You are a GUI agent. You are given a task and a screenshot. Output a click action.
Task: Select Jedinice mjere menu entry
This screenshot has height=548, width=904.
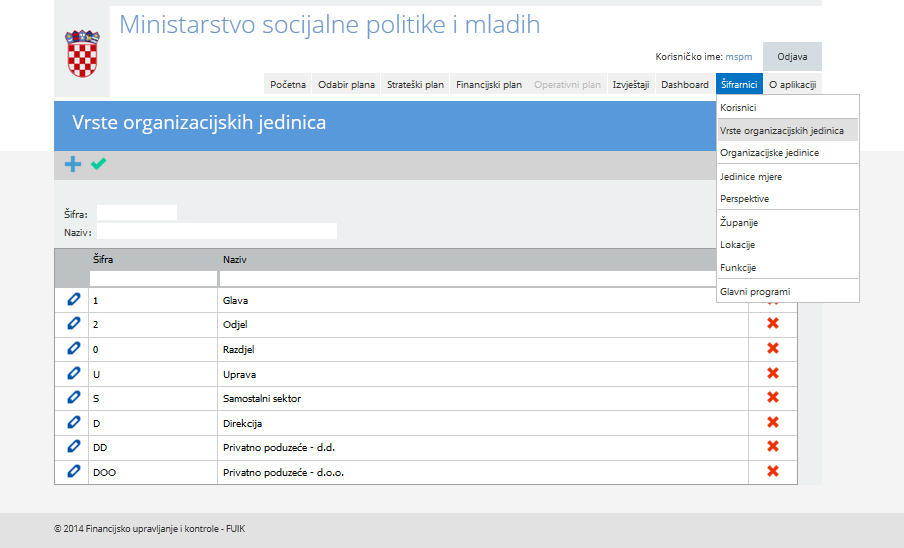coord(788,176)
